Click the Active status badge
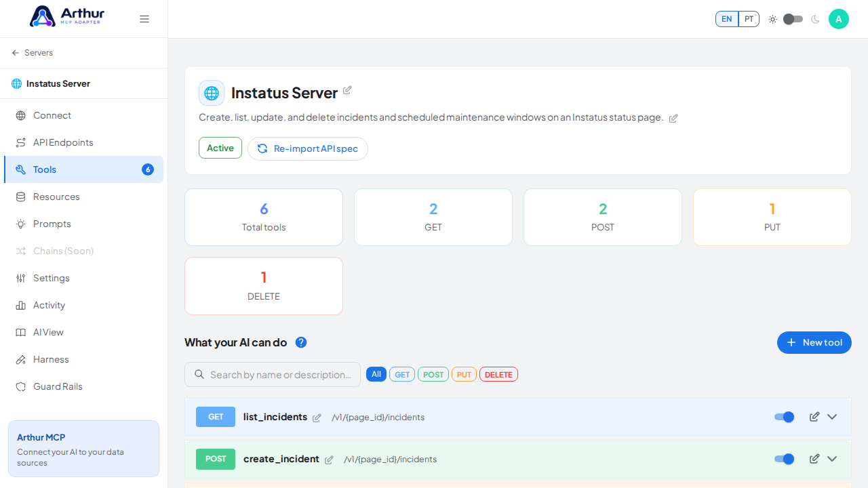 (220, 148)
